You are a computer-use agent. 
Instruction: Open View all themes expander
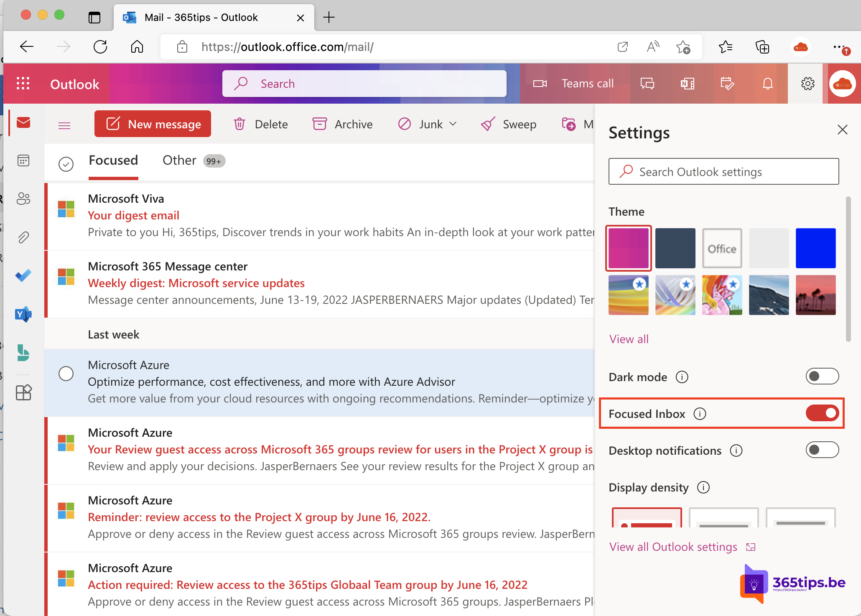(x=629, y=338)
